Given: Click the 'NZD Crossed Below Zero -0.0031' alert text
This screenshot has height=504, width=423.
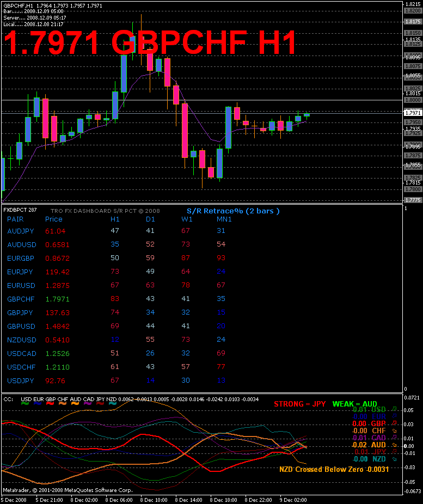Looking at the screenshot, I should (334, 469).
